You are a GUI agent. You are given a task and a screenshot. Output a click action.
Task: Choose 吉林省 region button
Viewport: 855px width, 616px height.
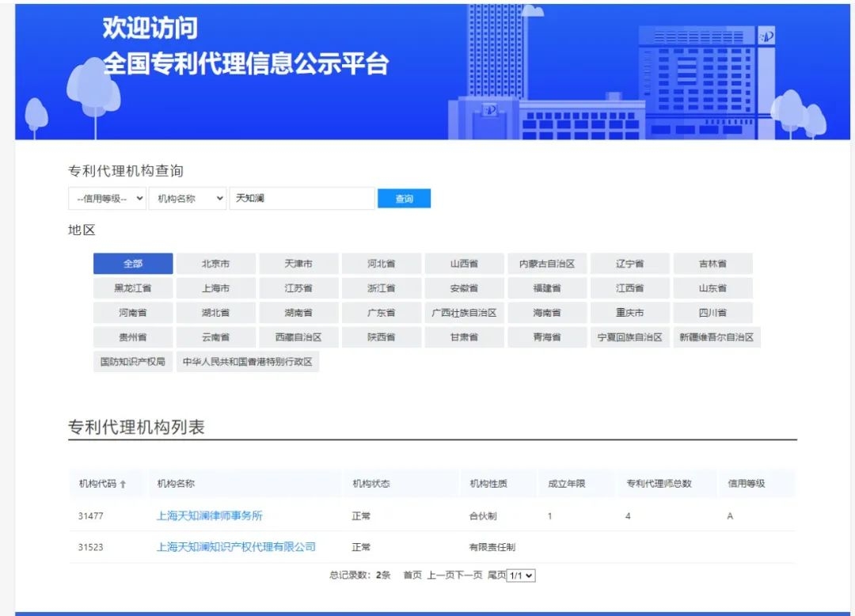713,264
